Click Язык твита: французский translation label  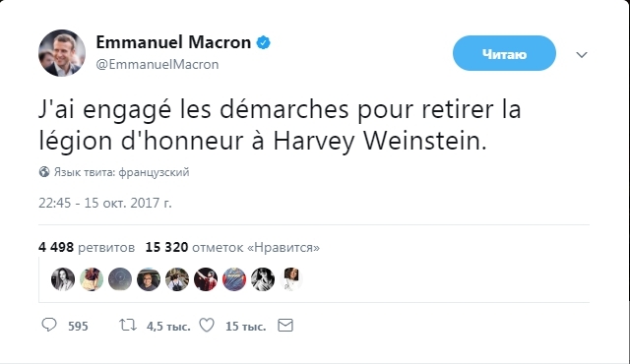coord(121,172)
